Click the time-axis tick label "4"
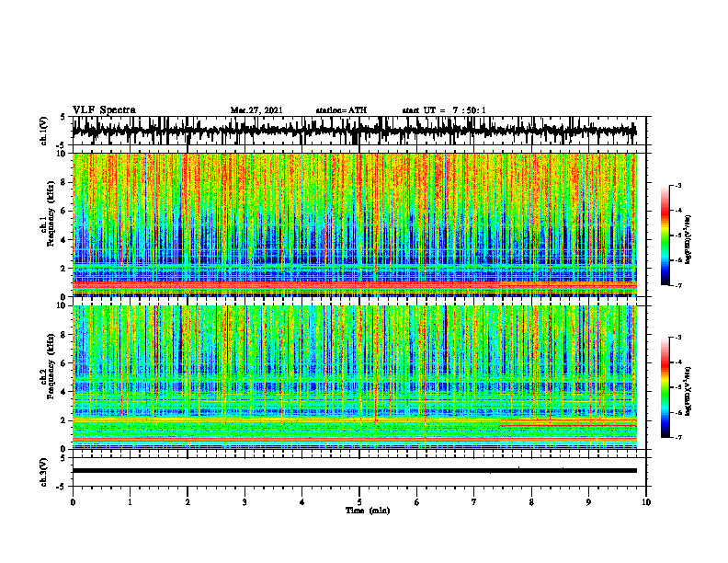728x563 pixels. pyautogui.click(x=301, y=502)
